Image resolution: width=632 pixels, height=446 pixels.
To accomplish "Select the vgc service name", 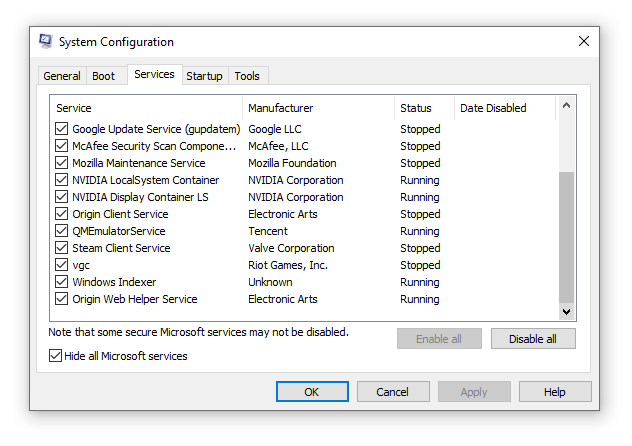I will tap(81, 266).
